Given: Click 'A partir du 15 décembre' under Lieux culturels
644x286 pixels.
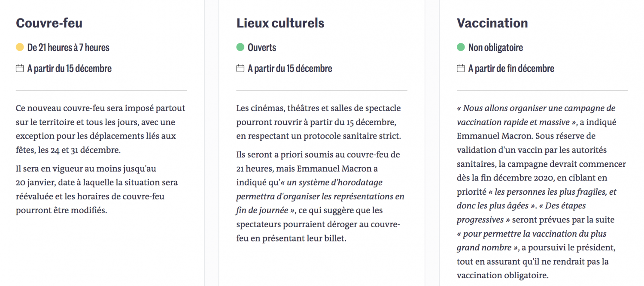Looking at the screenshot, I should pyautogui.click(x=290, y=69).
